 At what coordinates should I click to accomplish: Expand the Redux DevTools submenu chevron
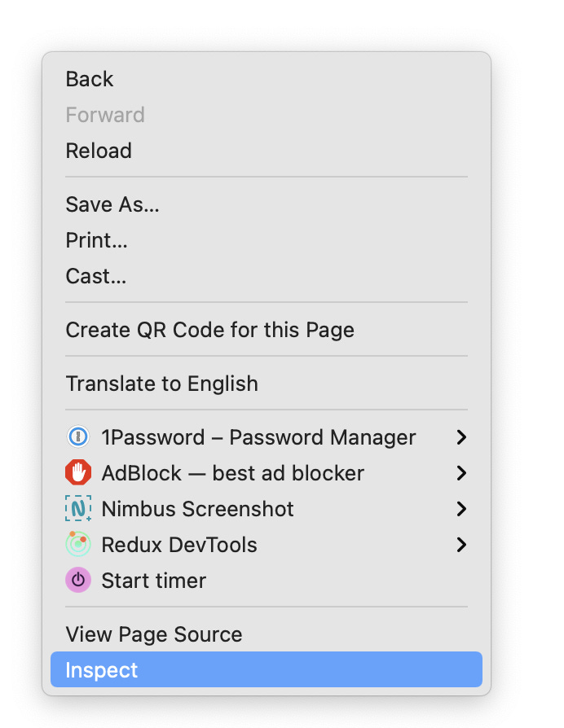[x=462, y=545]
